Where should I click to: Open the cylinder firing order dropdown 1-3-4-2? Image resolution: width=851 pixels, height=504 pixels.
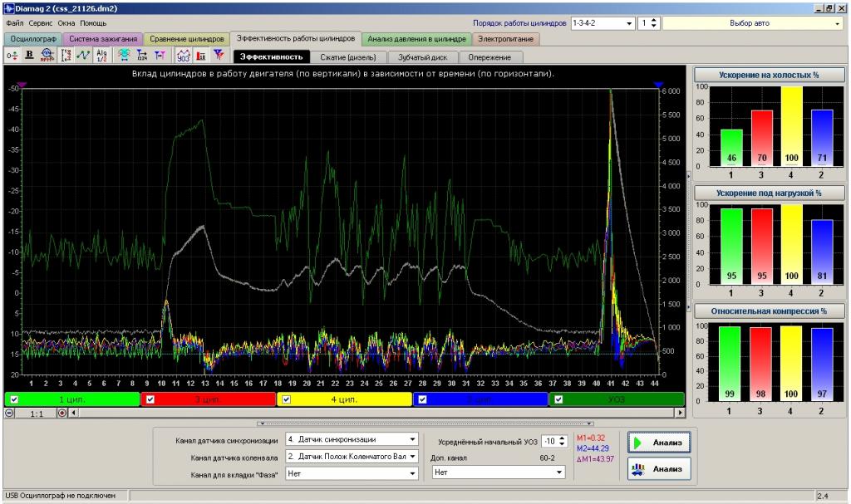(x=603, y=23)
